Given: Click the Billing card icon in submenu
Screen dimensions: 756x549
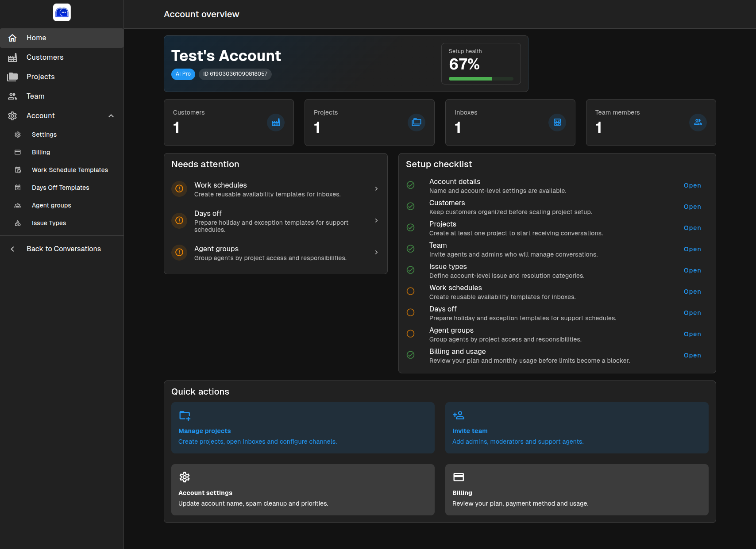Looking at the screenshot, I should point(18,152).
